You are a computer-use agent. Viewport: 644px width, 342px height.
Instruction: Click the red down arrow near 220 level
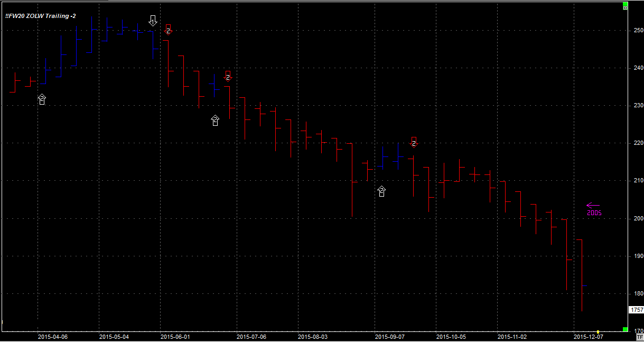click(414, 142)
